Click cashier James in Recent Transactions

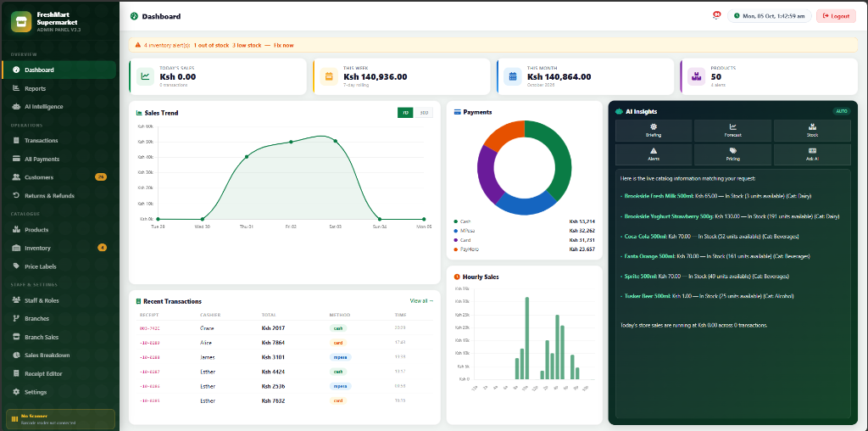point(208,357)
